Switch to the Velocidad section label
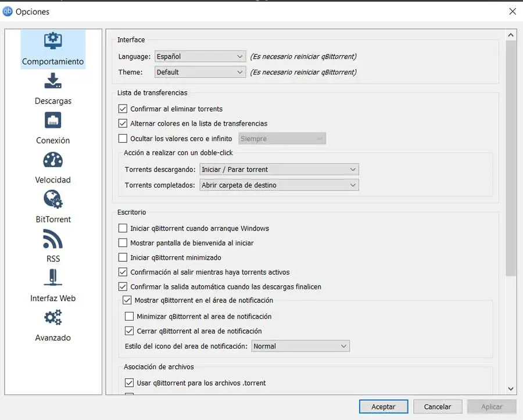This screenshot has width=523, height=420. pos(53,180)
